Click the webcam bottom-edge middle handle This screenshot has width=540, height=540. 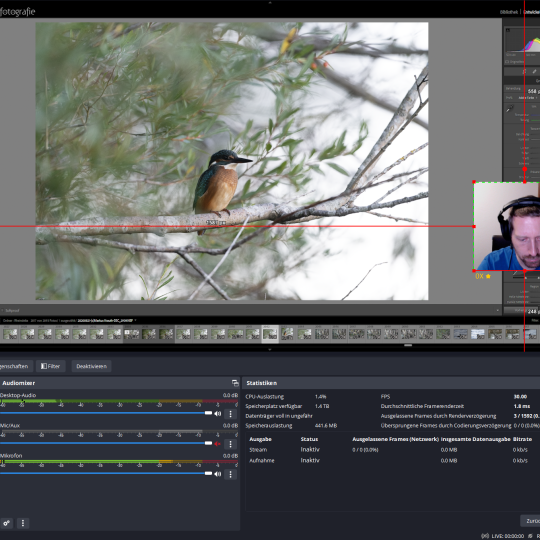pos(525,271)
